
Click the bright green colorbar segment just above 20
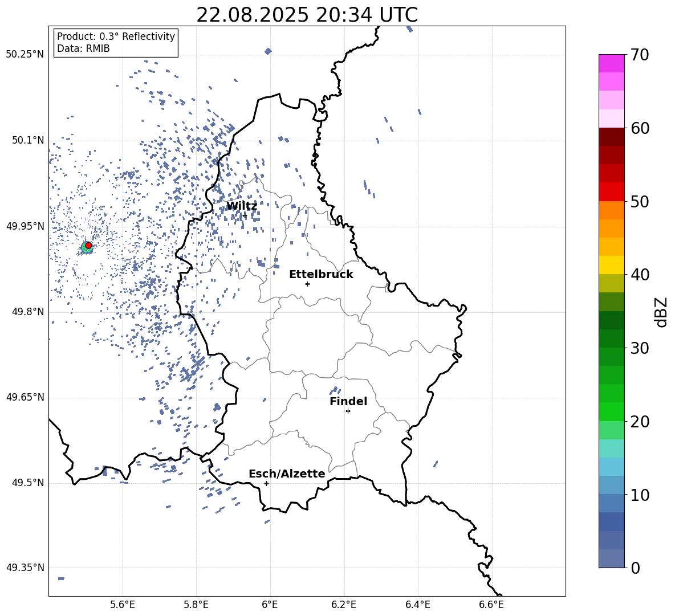pos(611,411)
